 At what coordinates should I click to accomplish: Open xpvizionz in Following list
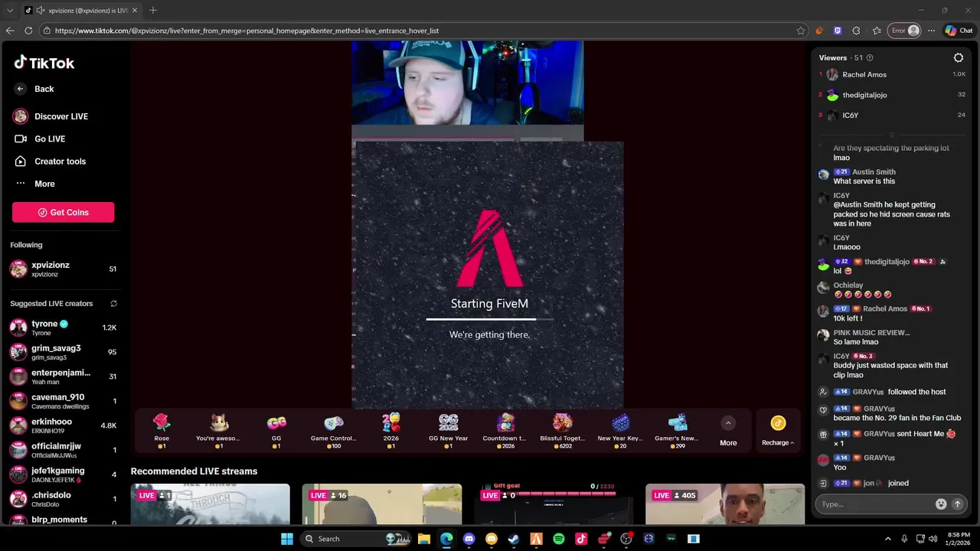(x=63, y=269)
